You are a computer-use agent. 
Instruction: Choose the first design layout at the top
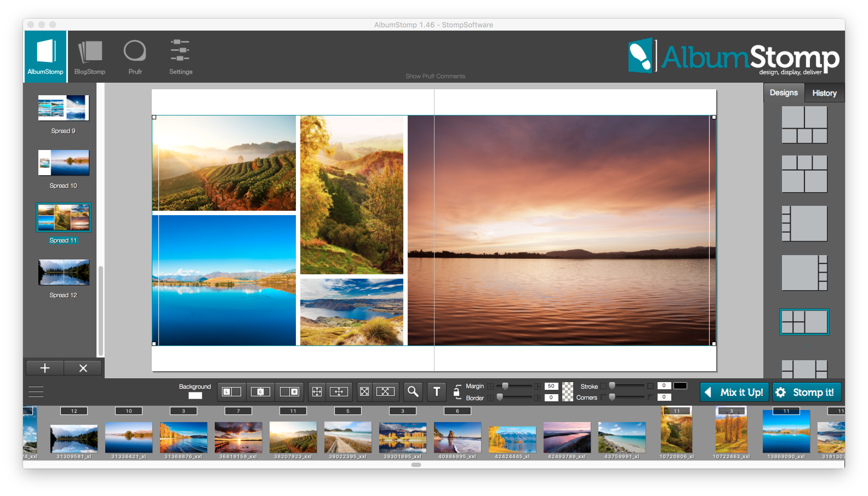[804, 125]
